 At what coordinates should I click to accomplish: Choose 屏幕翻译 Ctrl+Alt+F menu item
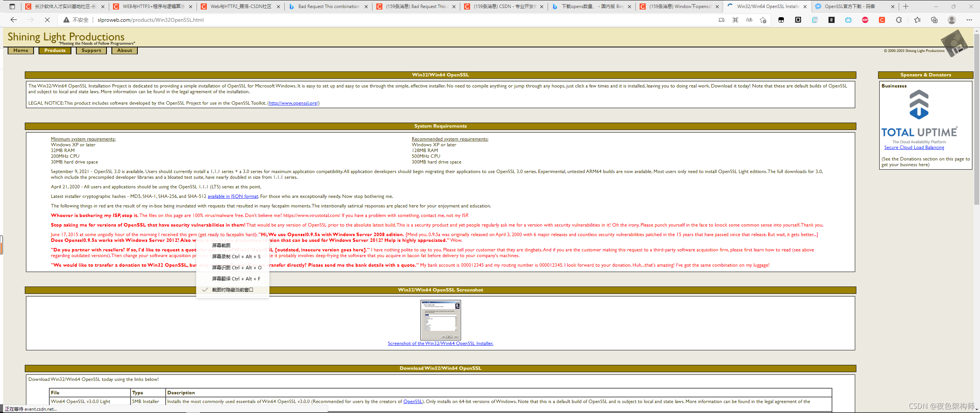pos(232,279)
